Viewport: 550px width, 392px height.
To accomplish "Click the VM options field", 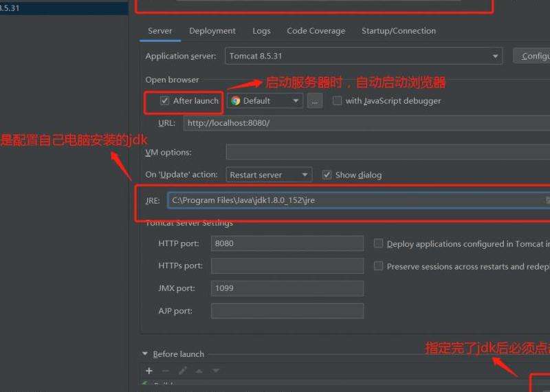I will (x=388, y=152).
